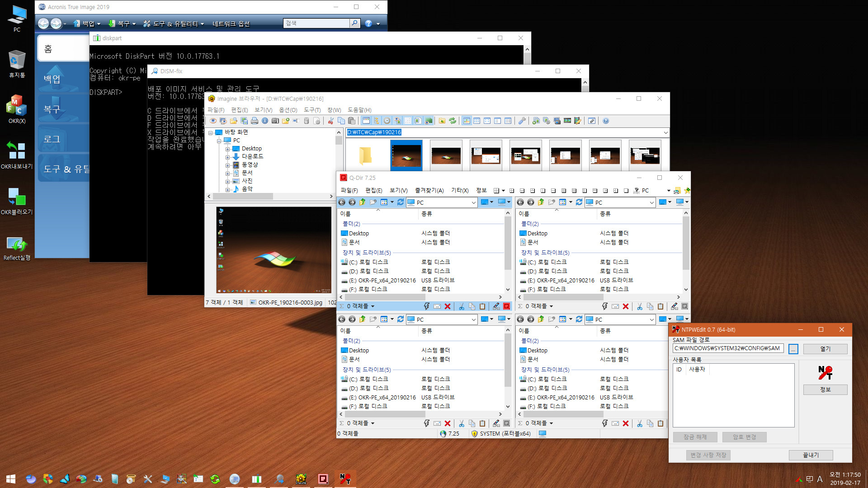Click the blue question-mark help icon in the Imagine toolbar

coord(606,121)
